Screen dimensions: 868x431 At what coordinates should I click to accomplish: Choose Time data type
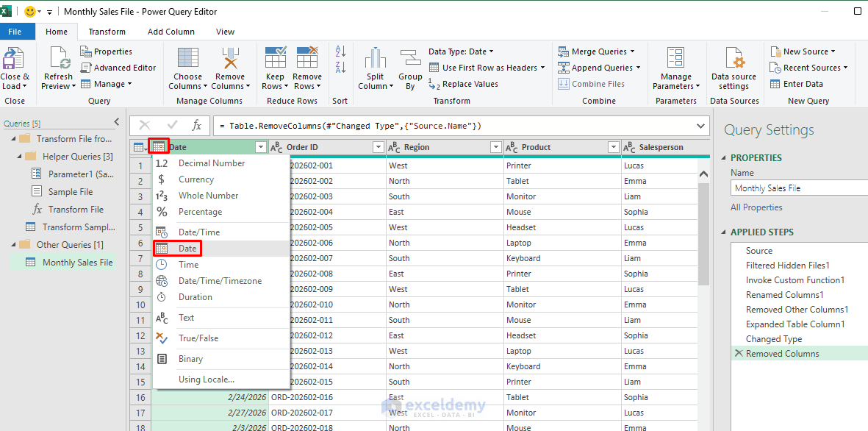point(221,265)
